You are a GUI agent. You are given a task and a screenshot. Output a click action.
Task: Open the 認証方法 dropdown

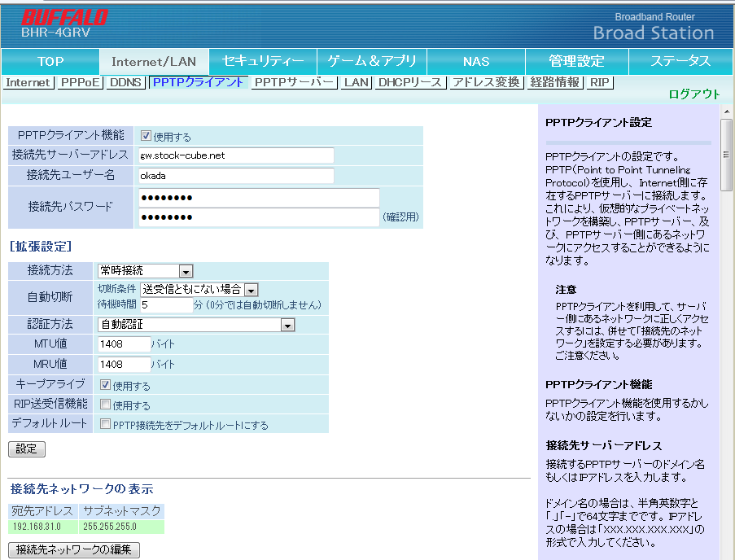[195, 325]
